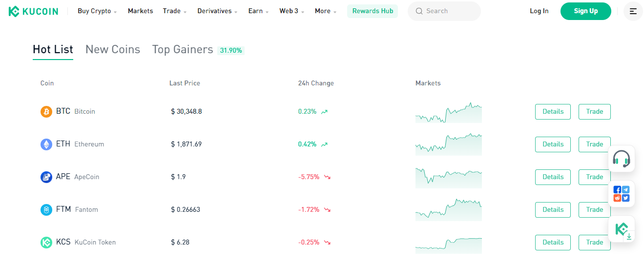This screenshot has height=266, width=644.
Task: Switch to the New Coins tab
Action: (x=113, y=50)
